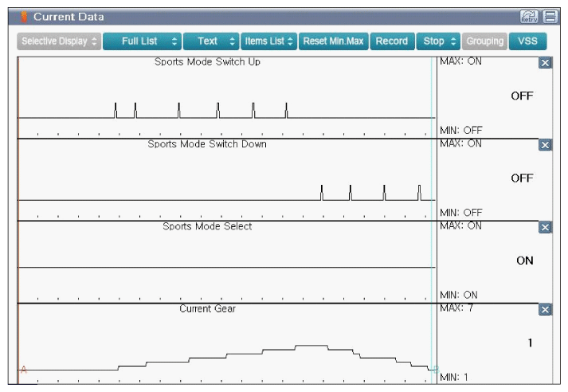Click the Sports Mode Switch Up graph title
This screenshot has height=392, width=568.
tap(207, 62)
